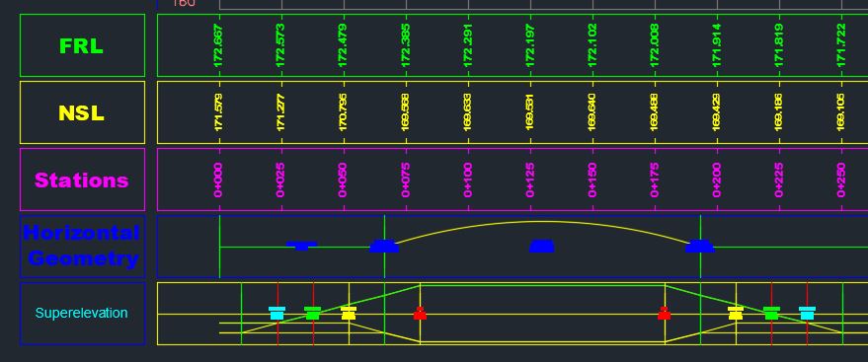The image size is (868, 362).
Task: Pick FRL value 172.573
Action: (280, 46)
